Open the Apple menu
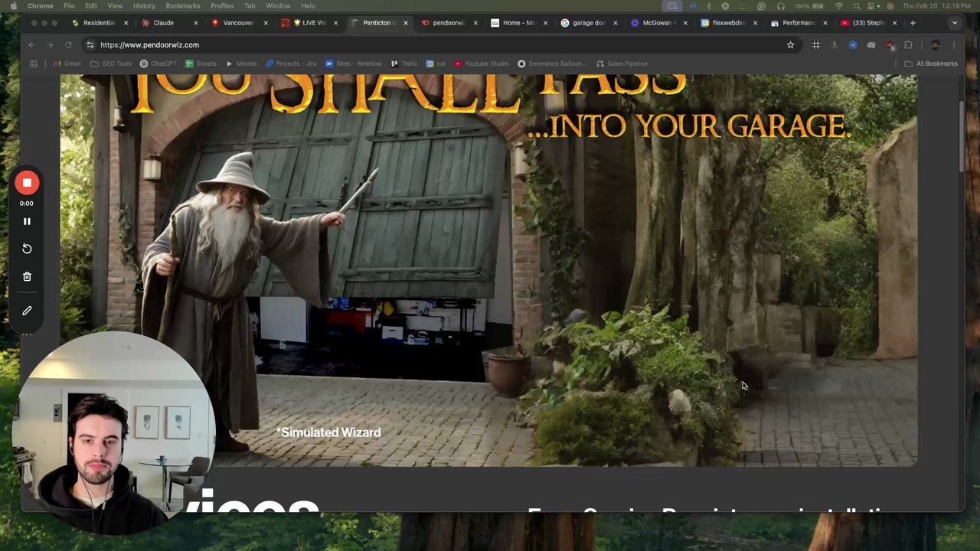Screen dimensions: 980x551 pos(13,6)
